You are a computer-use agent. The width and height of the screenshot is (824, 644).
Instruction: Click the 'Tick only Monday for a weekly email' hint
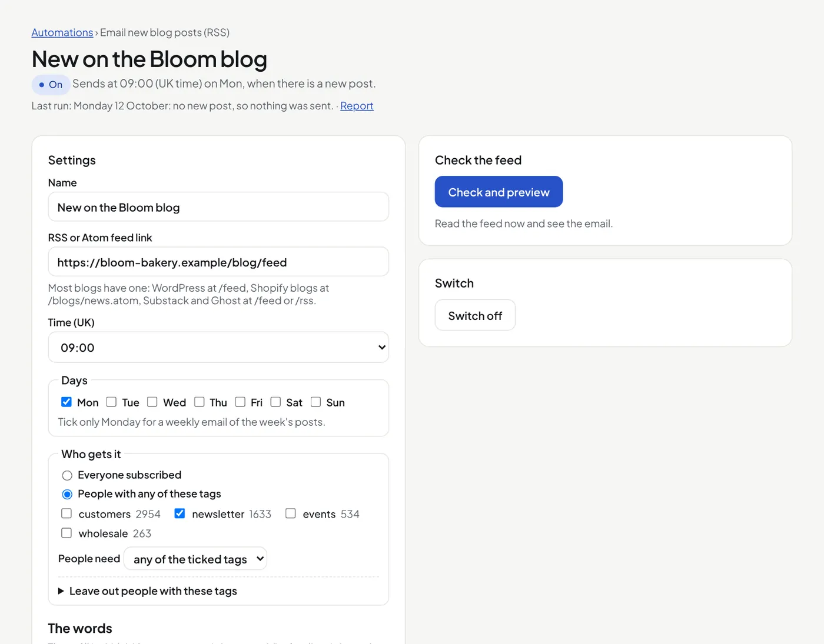pos(192,422)
